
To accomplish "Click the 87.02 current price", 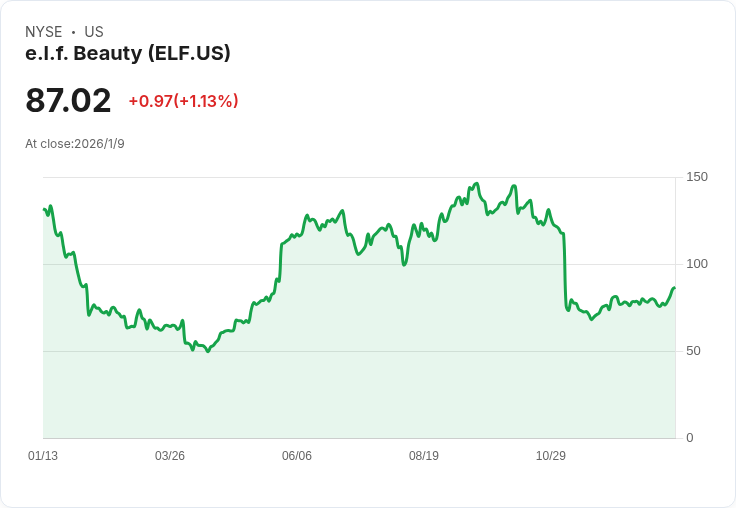I will pyautogui.click(x=68, y=101).
